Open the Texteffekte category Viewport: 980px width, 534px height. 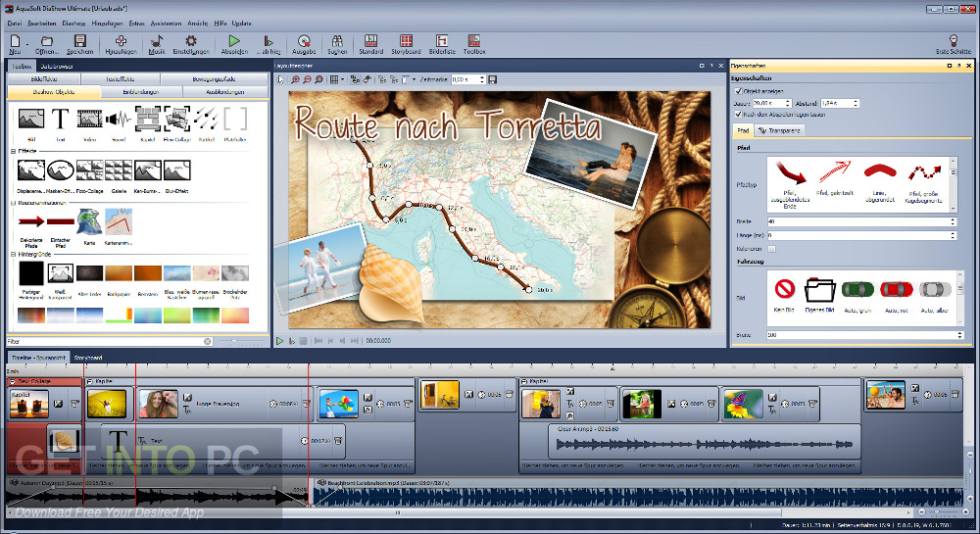point(120,79)
